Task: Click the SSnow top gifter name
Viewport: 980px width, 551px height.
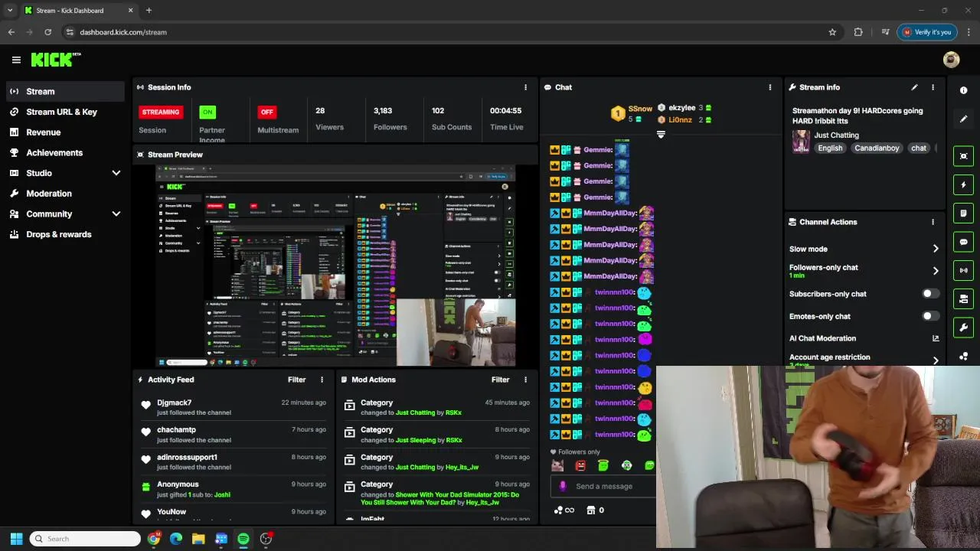Action: point(640,109)
